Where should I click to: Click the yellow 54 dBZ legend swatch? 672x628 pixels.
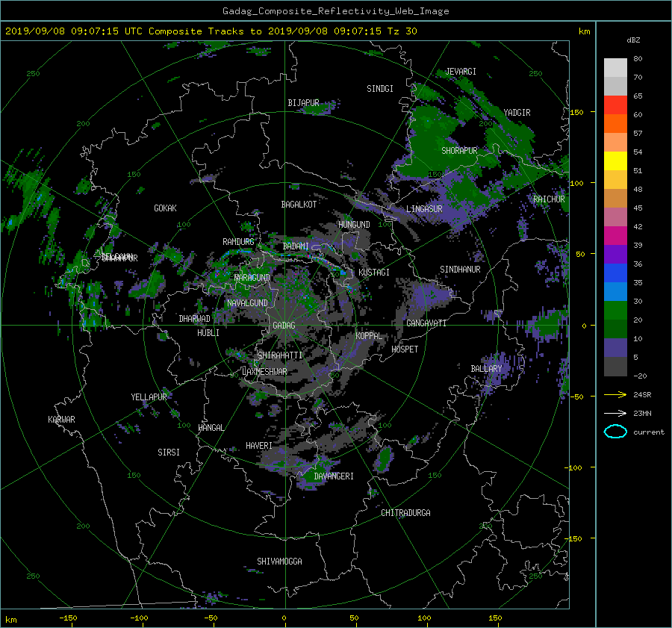(615, 161)
